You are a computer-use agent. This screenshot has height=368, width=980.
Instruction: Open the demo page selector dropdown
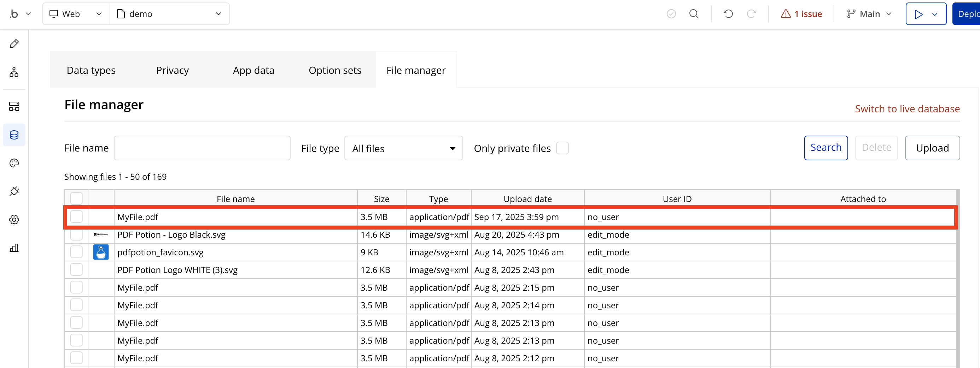(x=169, y=14)
